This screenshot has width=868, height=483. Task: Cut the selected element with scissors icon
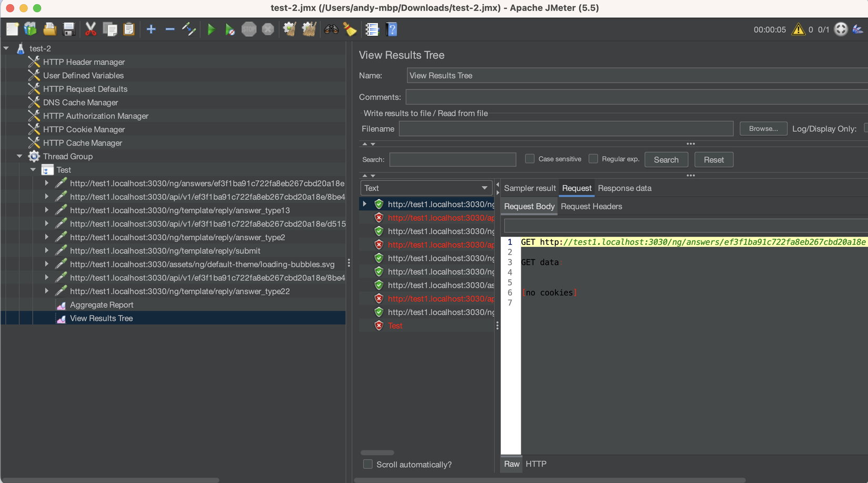[x=90, y=29]
